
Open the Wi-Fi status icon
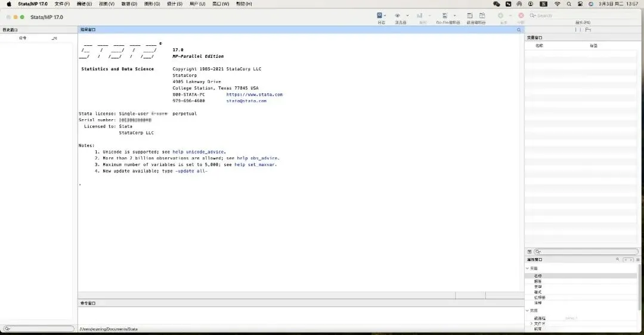558,4
